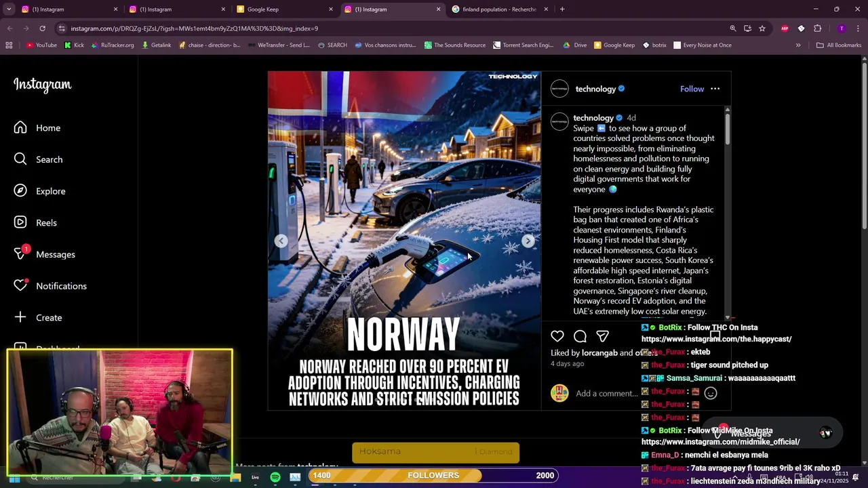The width and height of the screenshot is (868, 488).
Task: Click the Instagram wordmark logo
Action: coord(42,85)
